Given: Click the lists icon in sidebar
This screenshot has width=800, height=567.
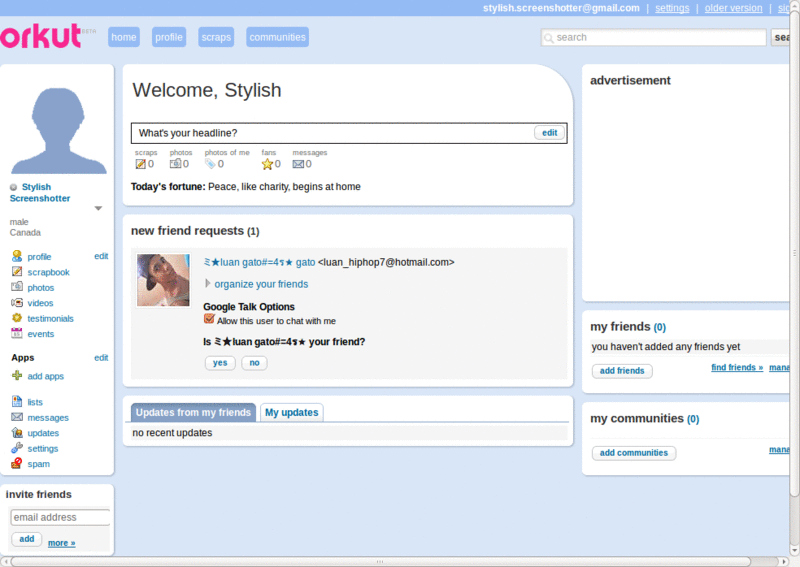Looking at the screenshot, I should click(17, 402).
